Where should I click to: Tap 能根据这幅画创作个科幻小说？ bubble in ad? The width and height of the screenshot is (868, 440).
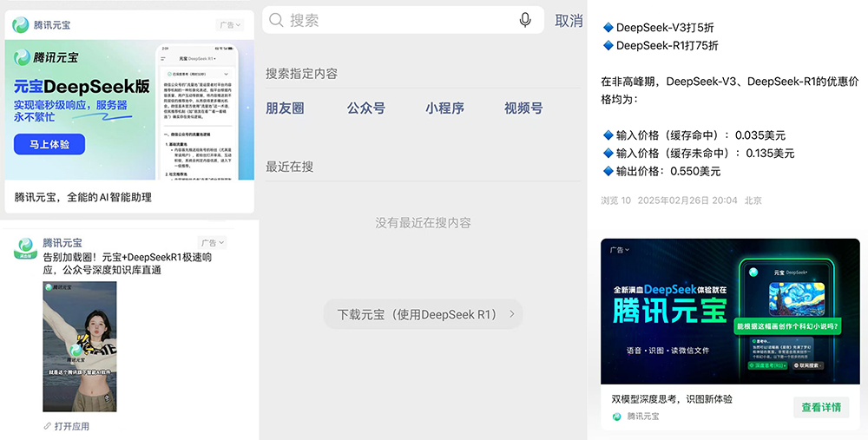[x=787, y=326]
